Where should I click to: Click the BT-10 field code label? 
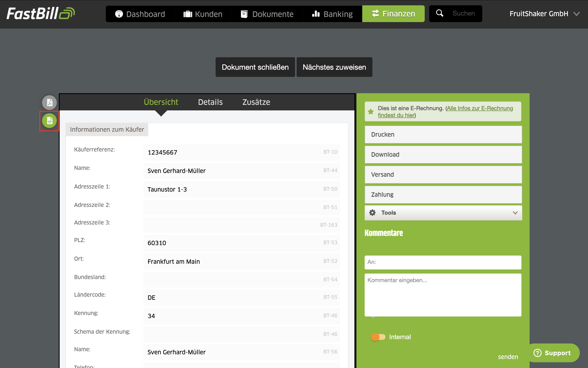click(330, 152)
